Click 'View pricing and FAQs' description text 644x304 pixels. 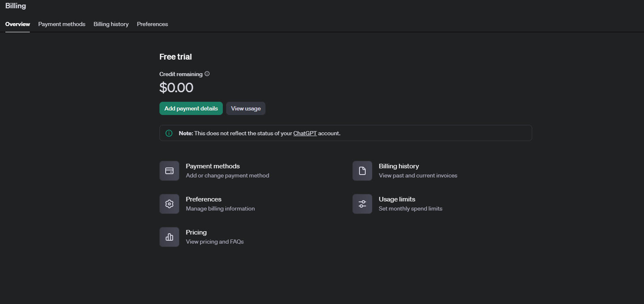[x=215, y=242]
